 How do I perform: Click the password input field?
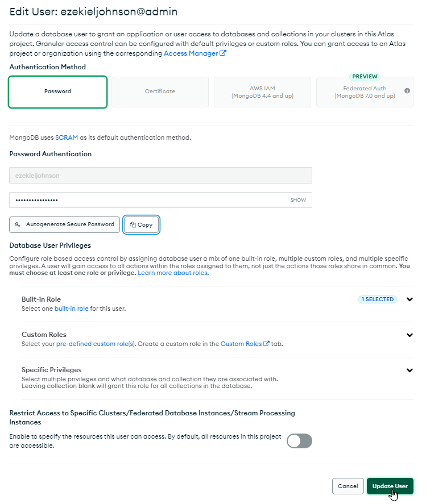pos(160,200)
